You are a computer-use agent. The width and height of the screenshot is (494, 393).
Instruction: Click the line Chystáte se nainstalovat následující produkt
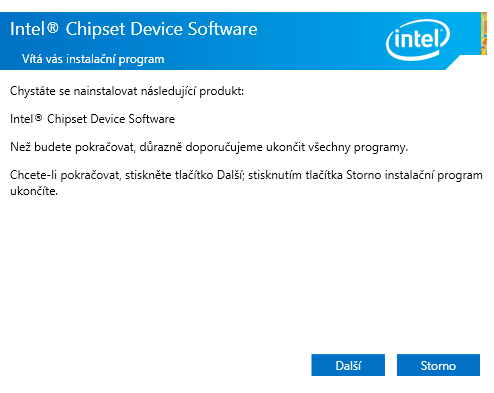point(127,91)
